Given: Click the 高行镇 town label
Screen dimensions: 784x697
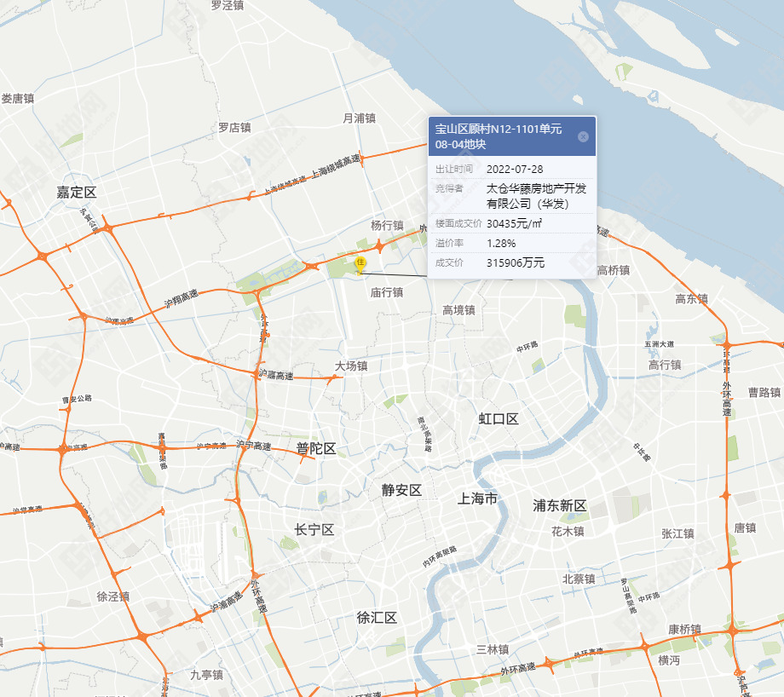Looking at the screenshot, I should 665,365.
